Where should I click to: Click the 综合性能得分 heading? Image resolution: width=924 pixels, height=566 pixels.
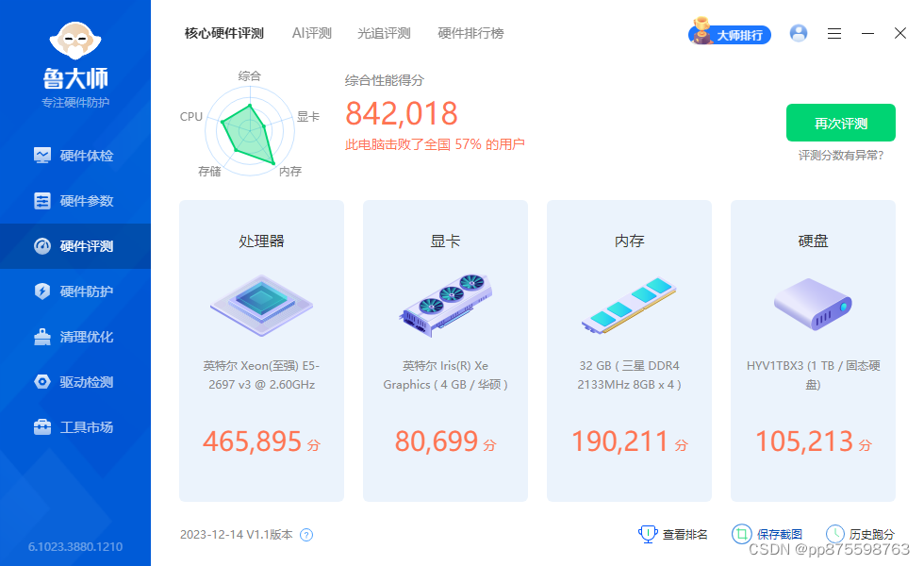point(385,80)
